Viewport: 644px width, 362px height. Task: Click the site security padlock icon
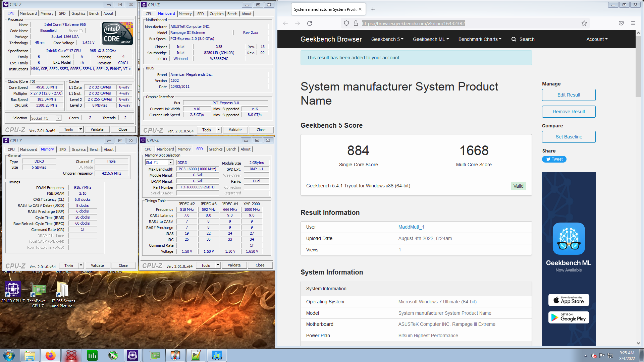pyautogui.click(x=356, y=23)
